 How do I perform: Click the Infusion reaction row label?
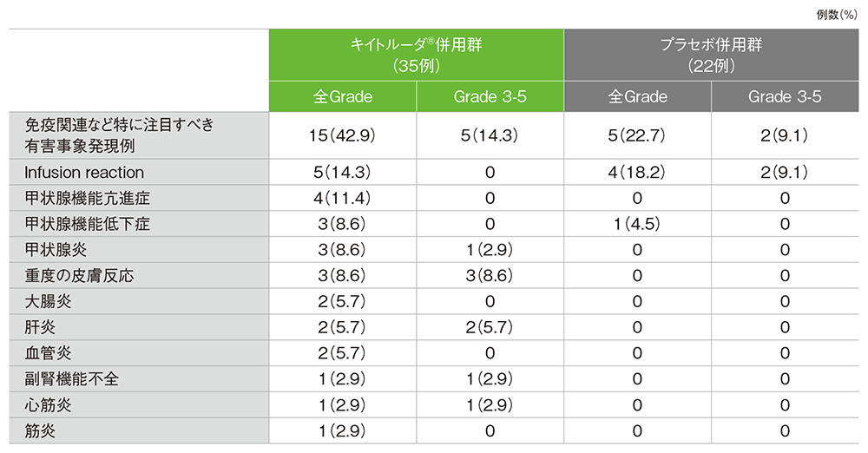[85, 173]
